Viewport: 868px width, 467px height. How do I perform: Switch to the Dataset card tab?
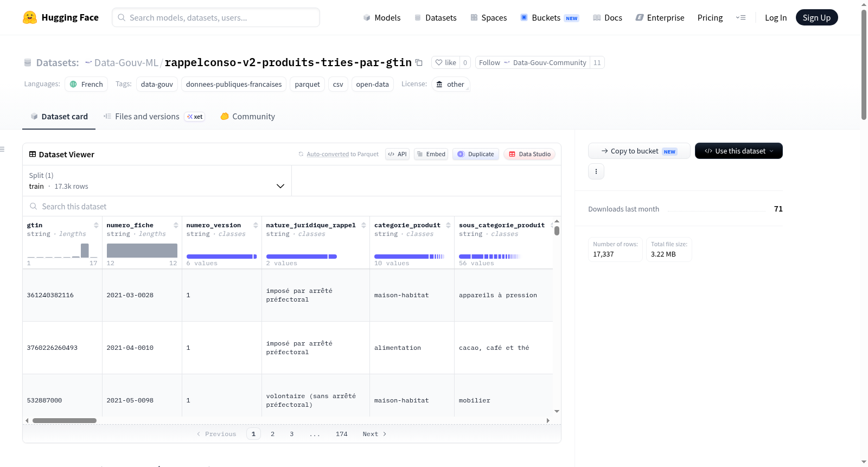point(59,117)
